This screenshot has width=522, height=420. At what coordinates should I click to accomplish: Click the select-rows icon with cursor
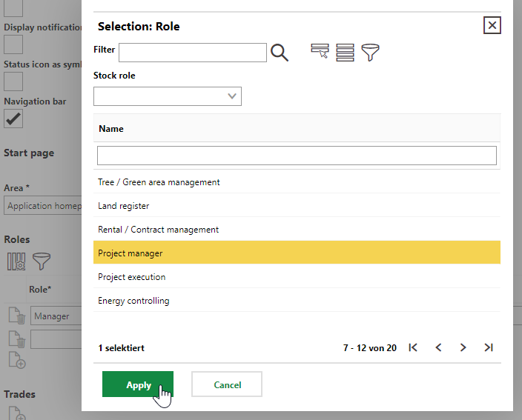point(320,52)
